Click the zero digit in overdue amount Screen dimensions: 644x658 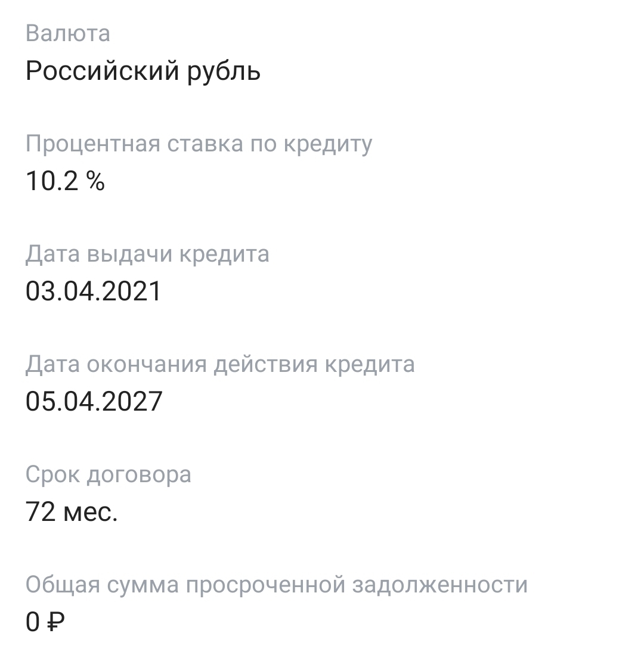(x=33, y=622)
